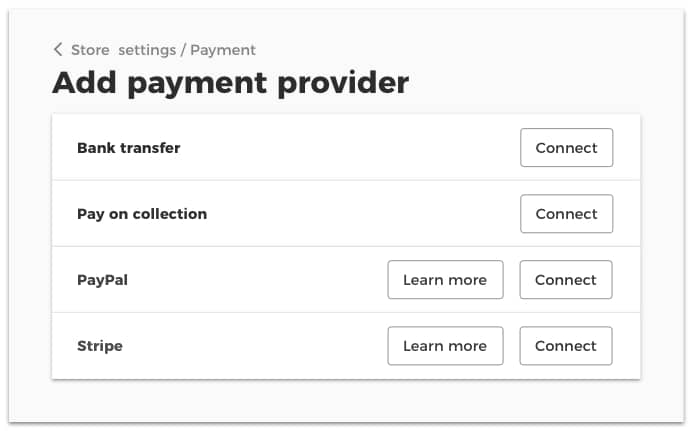Click the Add payment provider heading
Image resolution: width=693 pixels, height=431 pixels.
tap(230, 82)
